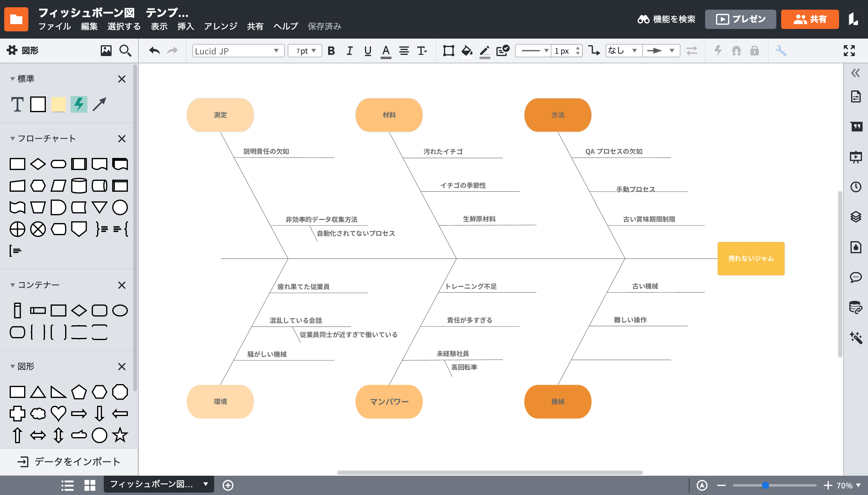Click the zoom slider handle
The image size is (868, 495).
click(x=765, y=485)
